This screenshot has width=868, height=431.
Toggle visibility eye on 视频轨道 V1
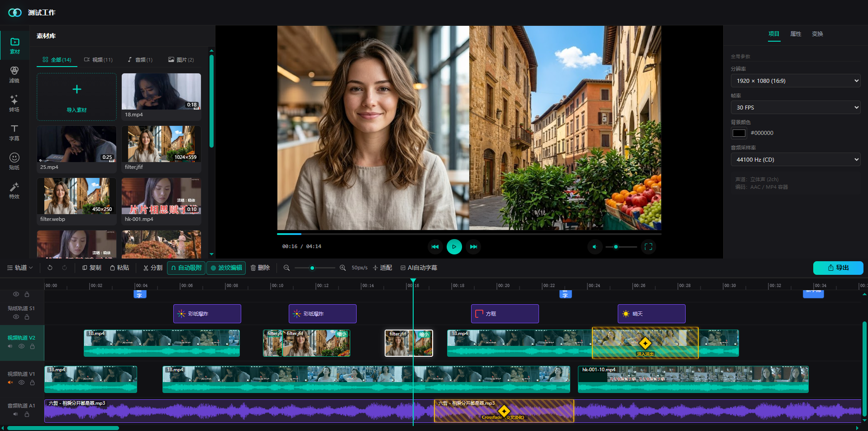pyautogui.click(x=21, y=383)
